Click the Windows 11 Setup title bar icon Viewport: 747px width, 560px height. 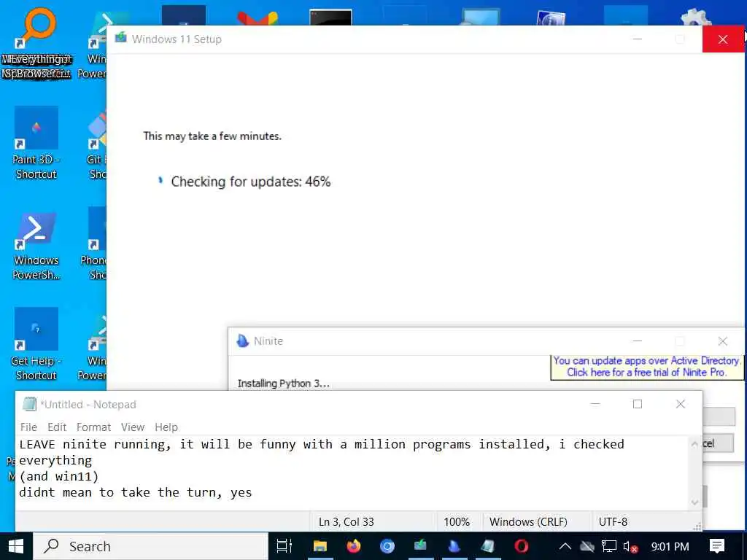click(x=121, y=38)
